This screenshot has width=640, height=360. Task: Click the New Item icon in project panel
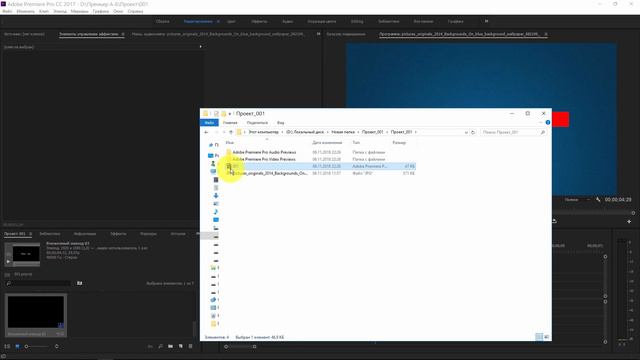pyautogui.click(x=181, y=346)
